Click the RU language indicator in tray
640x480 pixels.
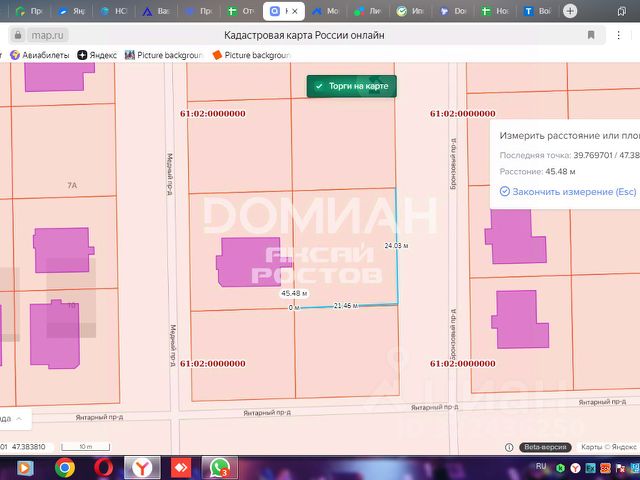541,466
